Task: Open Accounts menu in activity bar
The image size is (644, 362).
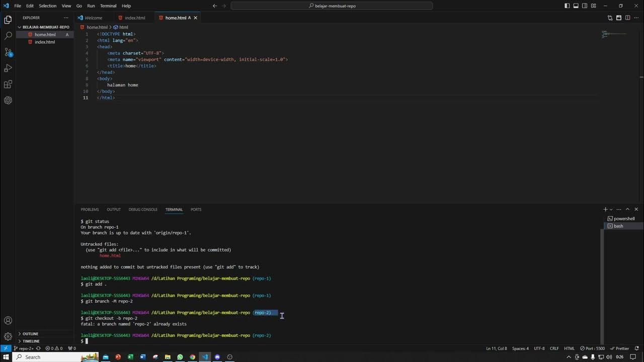Action: (8, 321)
